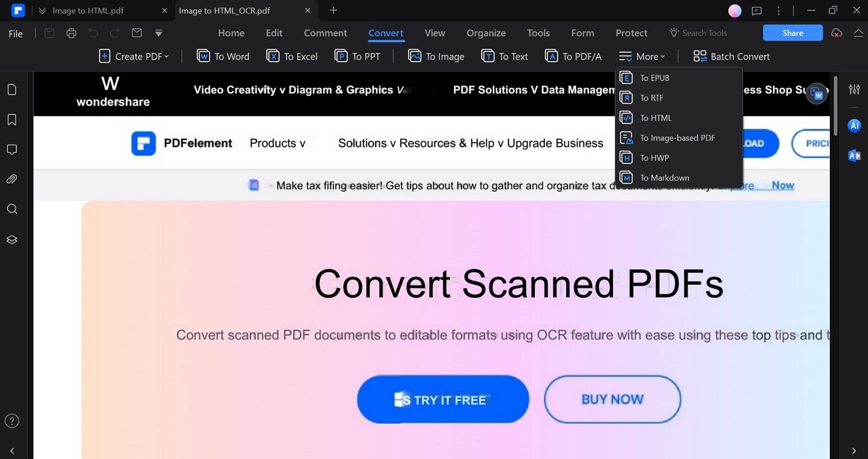
Task: Click the Search Tools field
Action: (x=698, y=33)
